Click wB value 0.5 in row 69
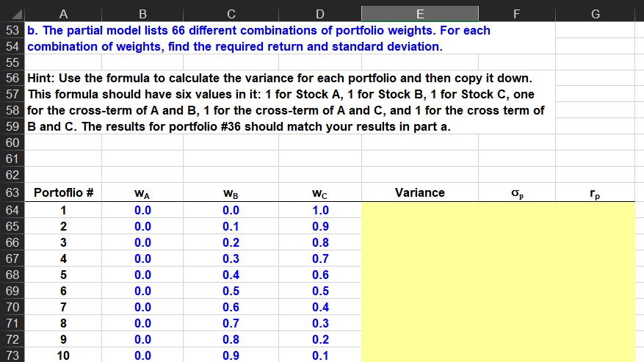This screenshot has height=362, width=644. [231, 291]
